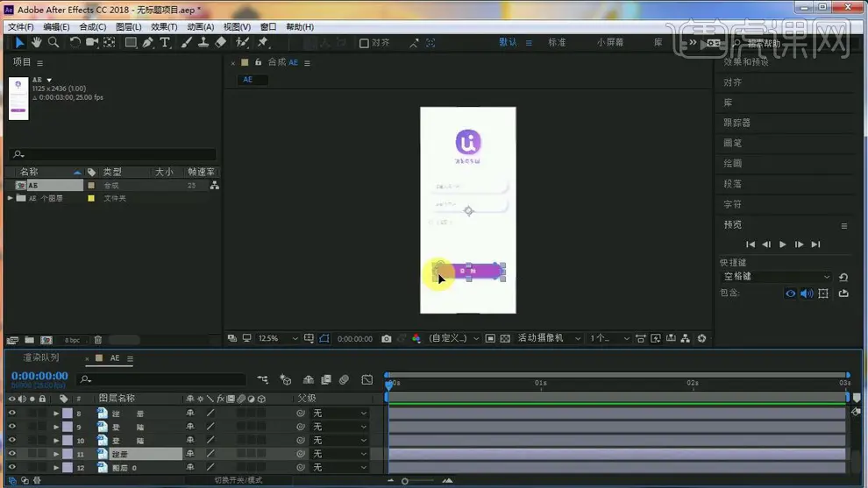This screenshot has height=488, width=868.
Task: Open the 12.5% magnification dropdown
Action: (276, 338)
